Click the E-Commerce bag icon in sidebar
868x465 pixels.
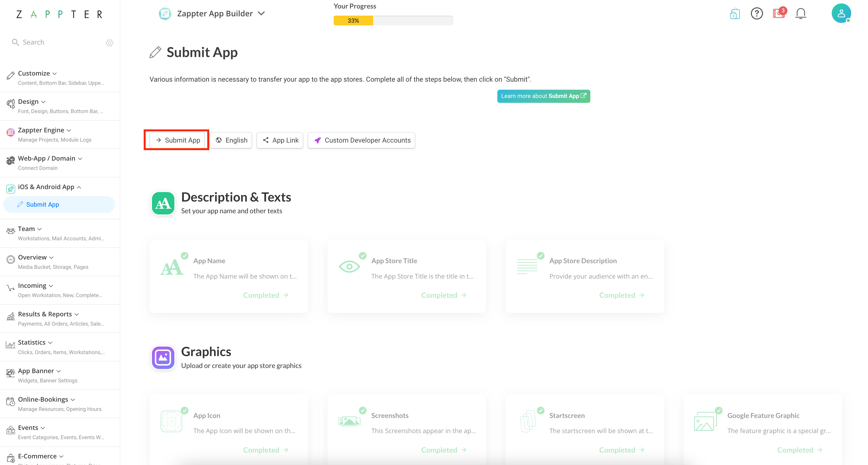(x=10, y=458)
